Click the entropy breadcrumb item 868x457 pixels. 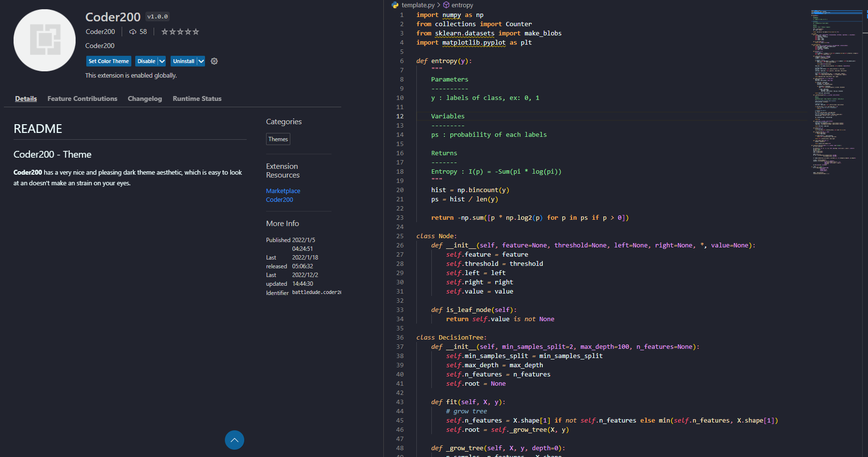[x=462, y=5]
